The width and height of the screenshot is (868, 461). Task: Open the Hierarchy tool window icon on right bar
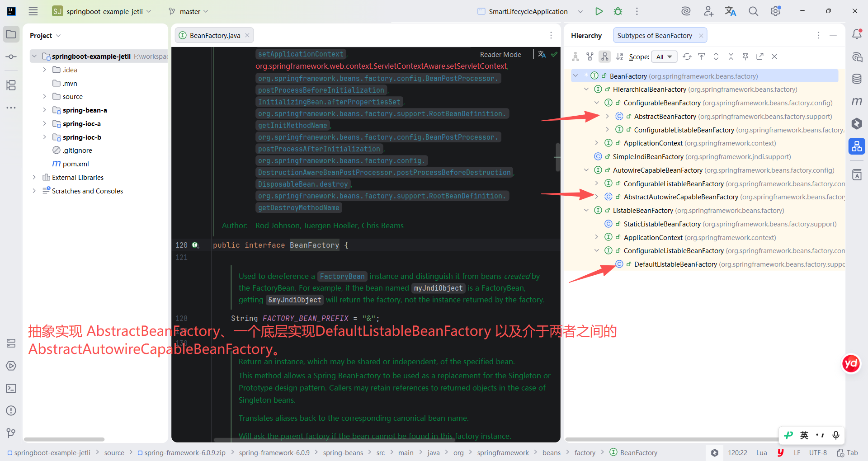[x=857, y=146]
